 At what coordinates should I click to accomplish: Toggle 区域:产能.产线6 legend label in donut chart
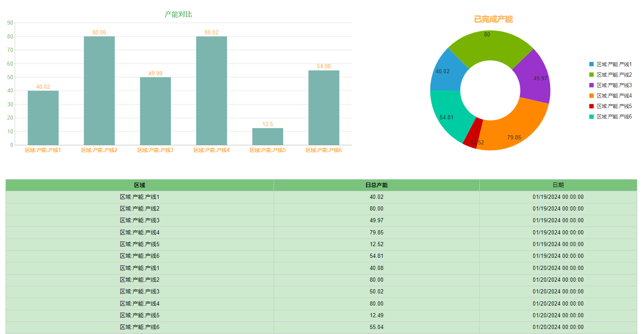614,117
